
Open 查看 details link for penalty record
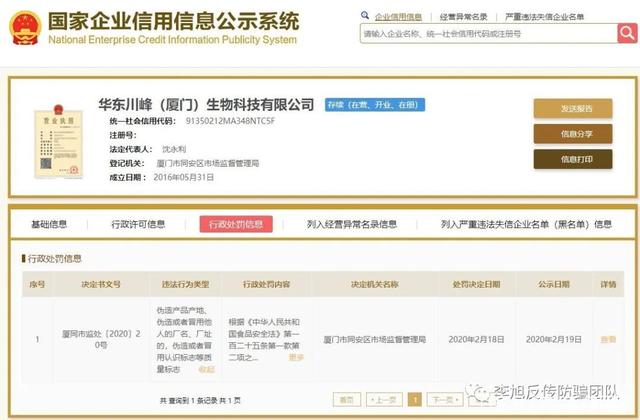tap(607, 340)
